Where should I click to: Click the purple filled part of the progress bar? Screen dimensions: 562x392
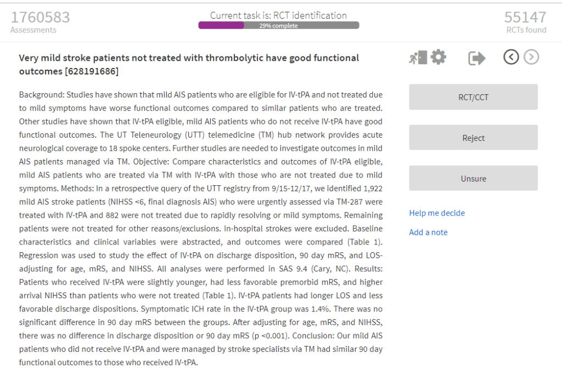(x=221, y=25)
